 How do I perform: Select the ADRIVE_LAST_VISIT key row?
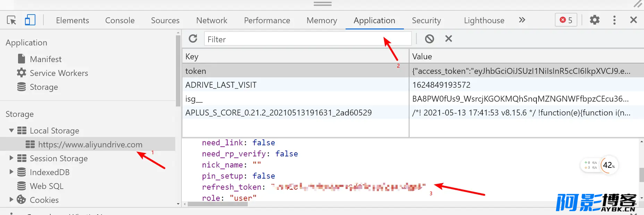(x=221, y=85)
